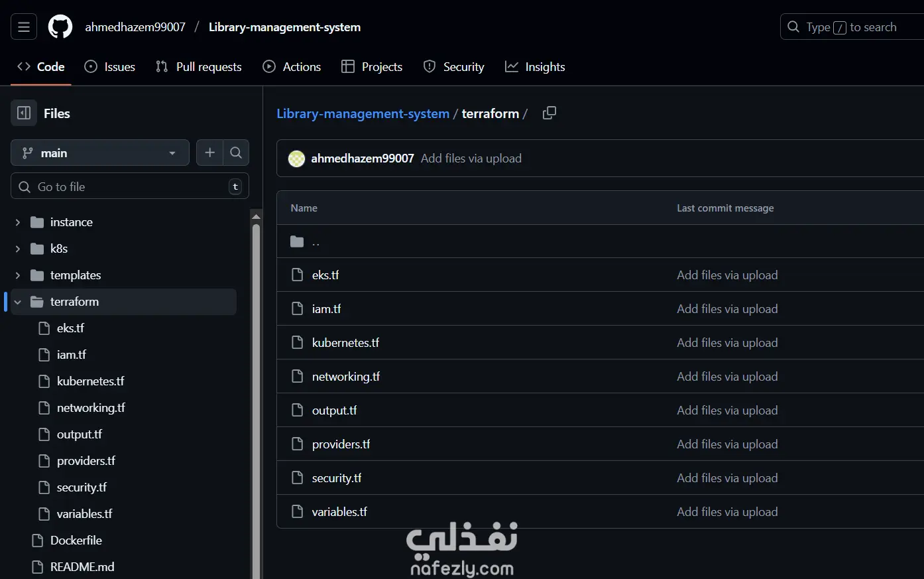
Task: Open the Pull requests tab
Action: pos(199,67)
